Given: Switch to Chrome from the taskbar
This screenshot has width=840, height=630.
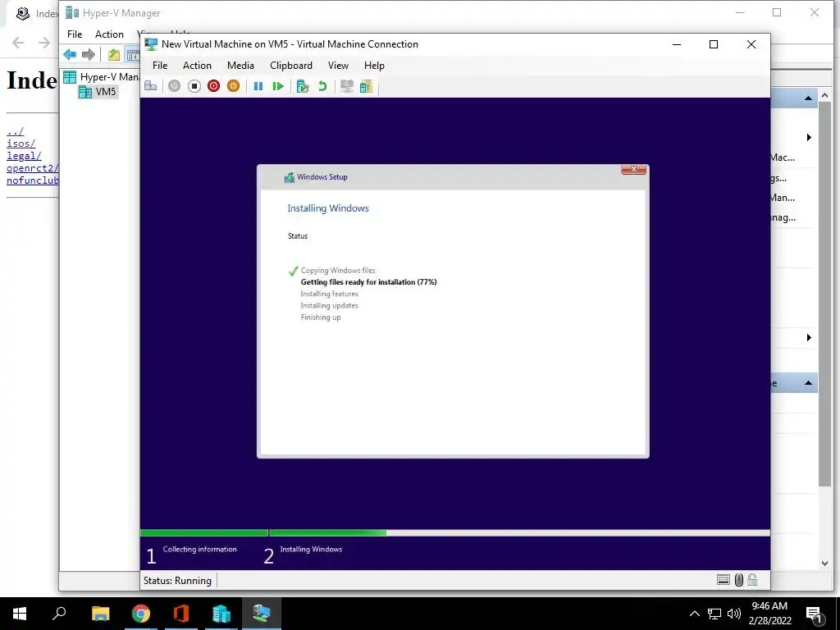Looking at the screenshot, I should (141, 614).
